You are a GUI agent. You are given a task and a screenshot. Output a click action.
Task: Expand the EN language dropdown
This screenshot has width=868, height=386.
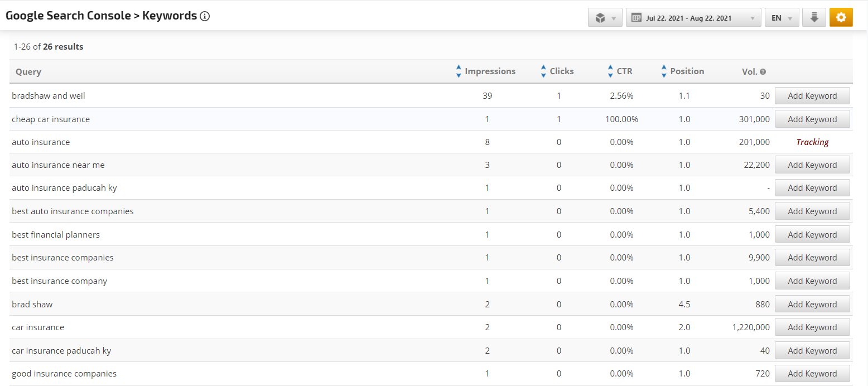pyautogui.click(x=782, y=18)
